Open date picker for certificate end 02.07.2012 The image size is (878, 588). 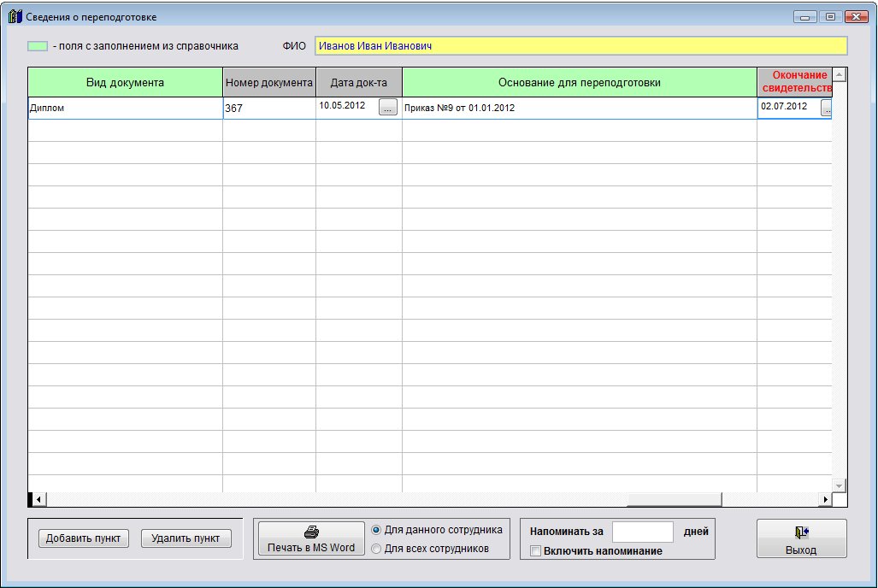point(827,108)
